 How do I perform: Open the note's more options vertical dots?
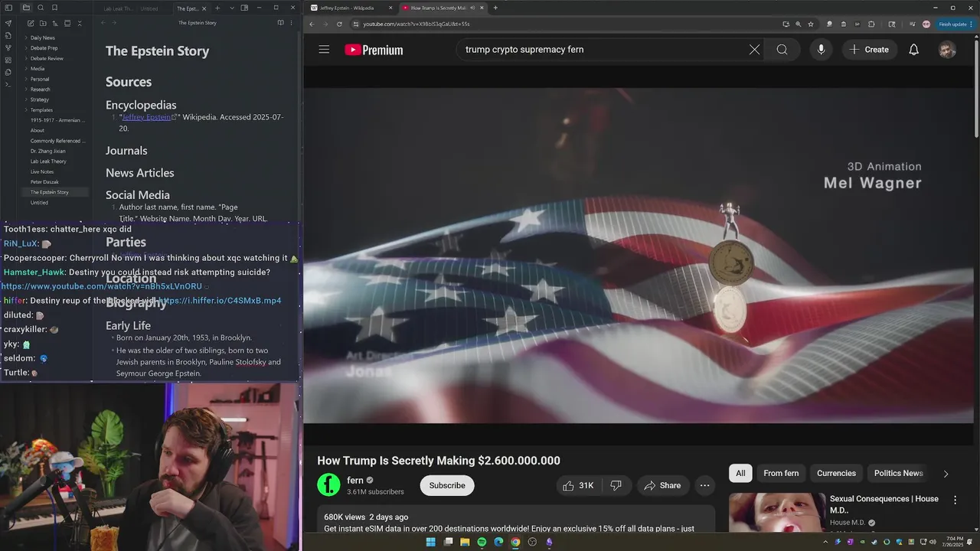click(x=291, y=23)
